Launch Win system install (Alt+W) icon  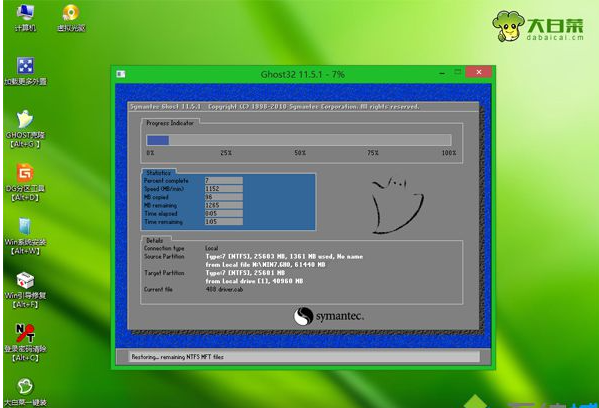click(x=25, y=236)
